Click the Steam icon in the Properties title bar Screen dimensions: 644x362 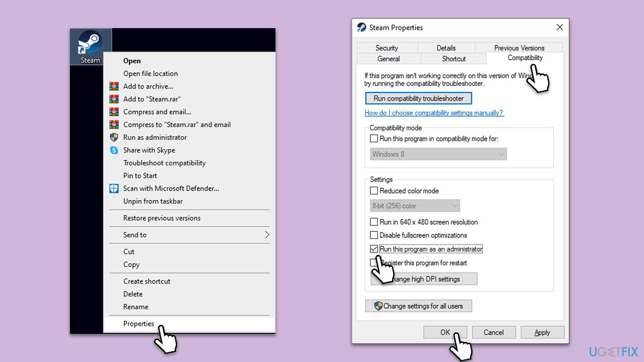click(362, 27)
